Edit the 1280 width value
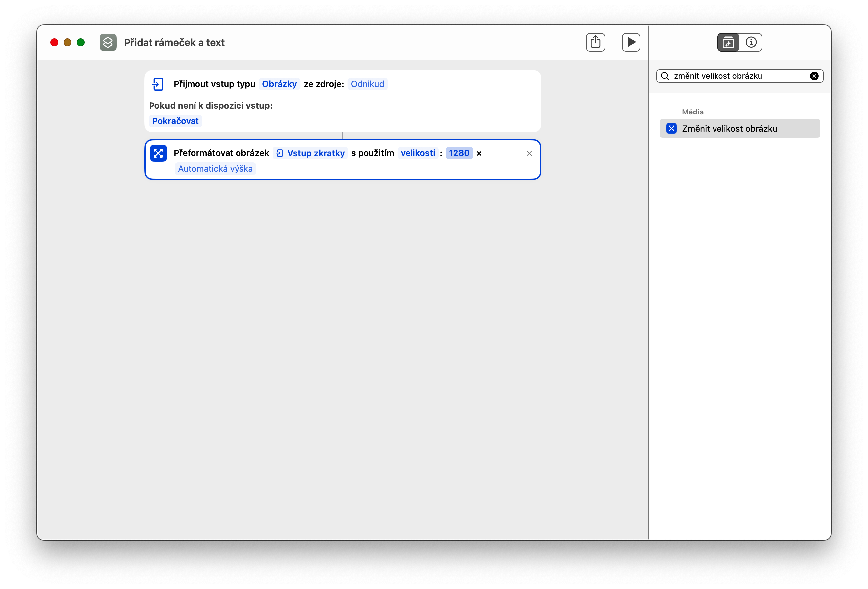Screen dimensions: 868x589 pos(459,153)
